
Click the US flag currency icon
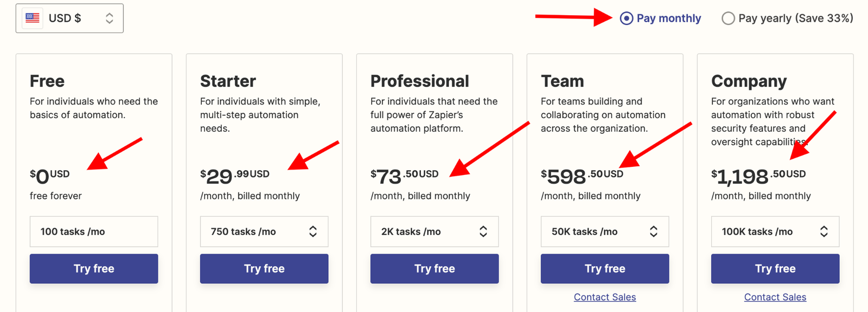tap(33, 18)
